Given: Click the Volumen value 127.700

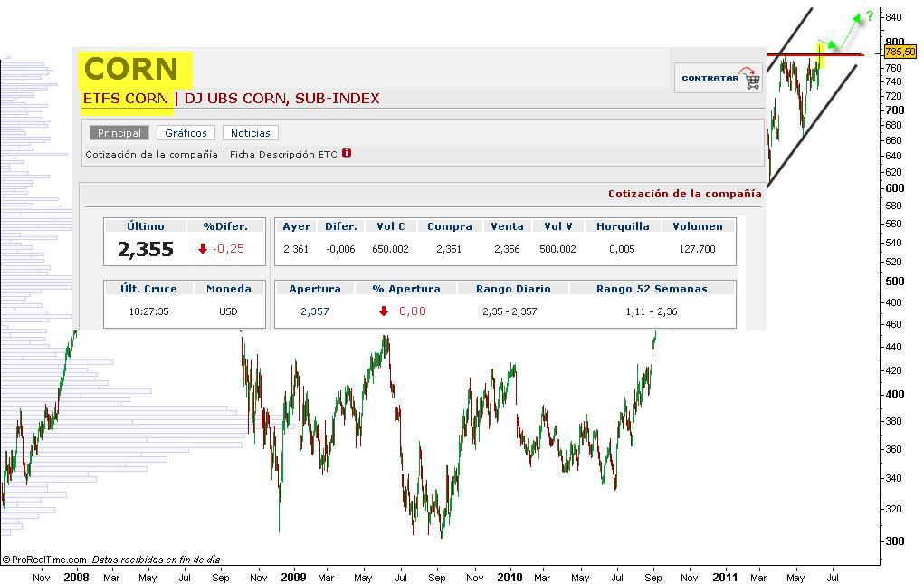Looking at the screenshot, I should 697,249.
